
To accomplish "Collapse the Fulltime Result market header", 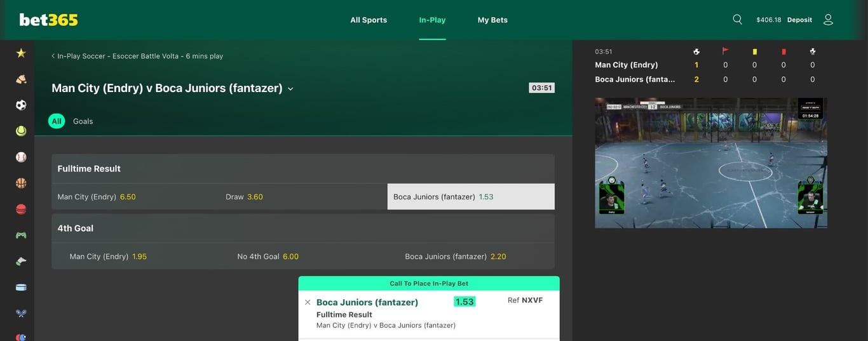I will coord(303,169).
